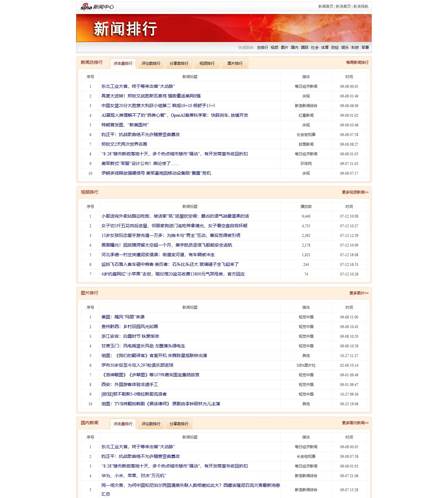
Task: Select 分享数排行 tab in 新闻总排行
Action: point(179,63)
